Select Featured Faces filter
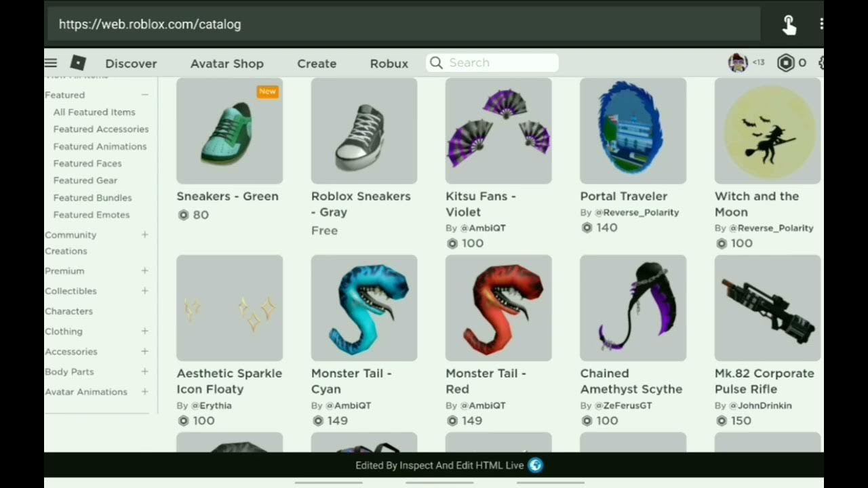Screen dimensions: 868x488 [87, 163]
